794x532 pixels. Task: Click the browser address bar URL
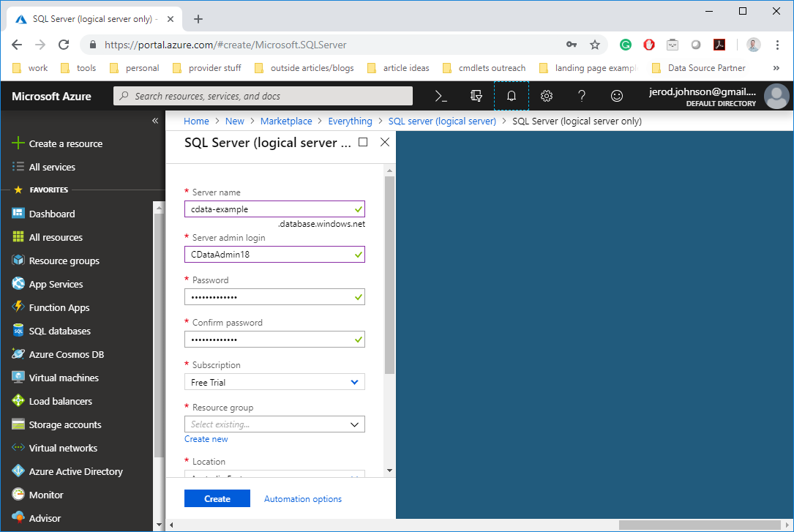coord(225,45)
